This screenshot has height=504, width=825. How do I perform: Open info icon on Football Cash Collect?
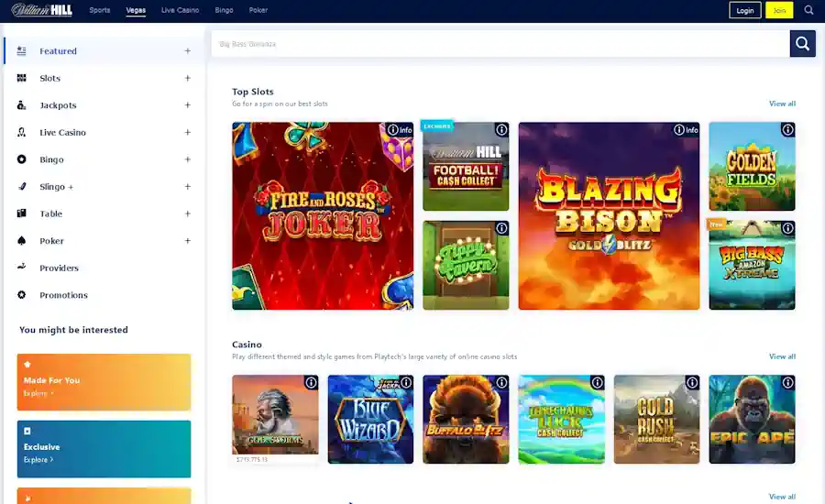[501, 129]
